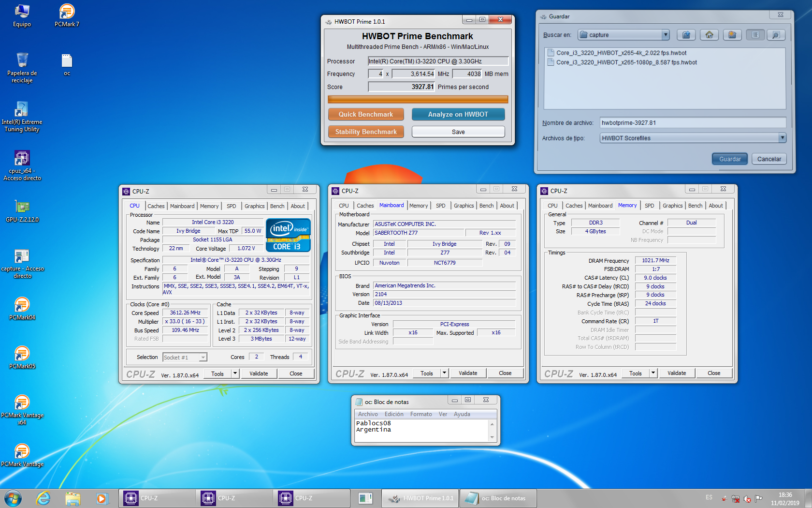Viewport: 812px width, 508px height.
Task: Switch to SPD tab in middle CPU-Z window
Action: click(441, 206)
